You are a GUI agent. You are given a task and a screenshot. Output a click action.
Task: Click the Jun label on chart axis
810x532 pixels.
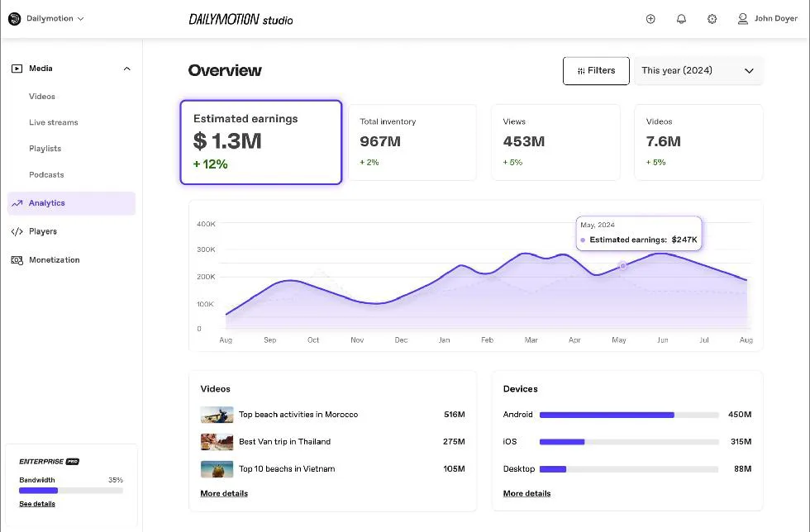click(x=663, y=340)
